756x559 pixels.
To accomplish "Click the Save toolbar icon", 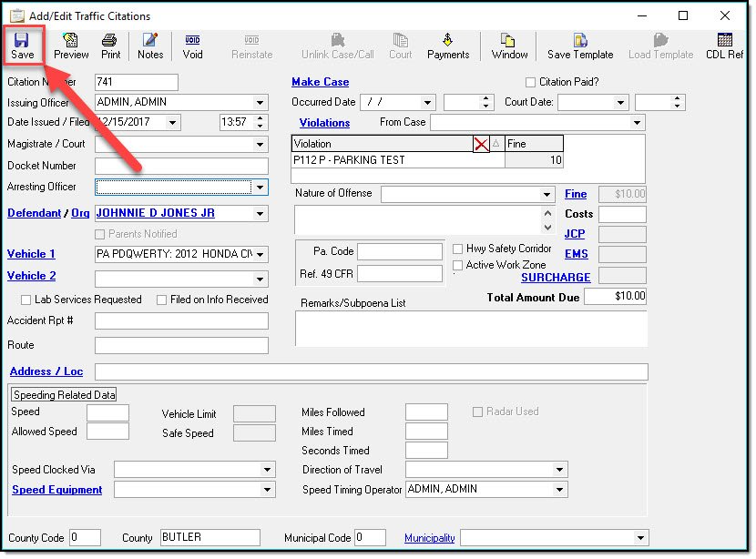I will tap(22, 46).
